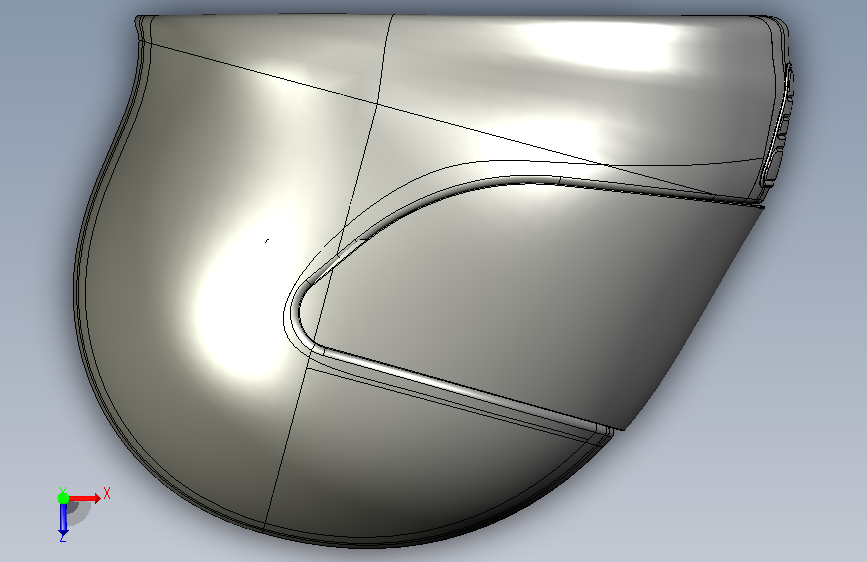Click the red X letter beside the triad
This screenshot has width=867, height=562.
[107, 493]
